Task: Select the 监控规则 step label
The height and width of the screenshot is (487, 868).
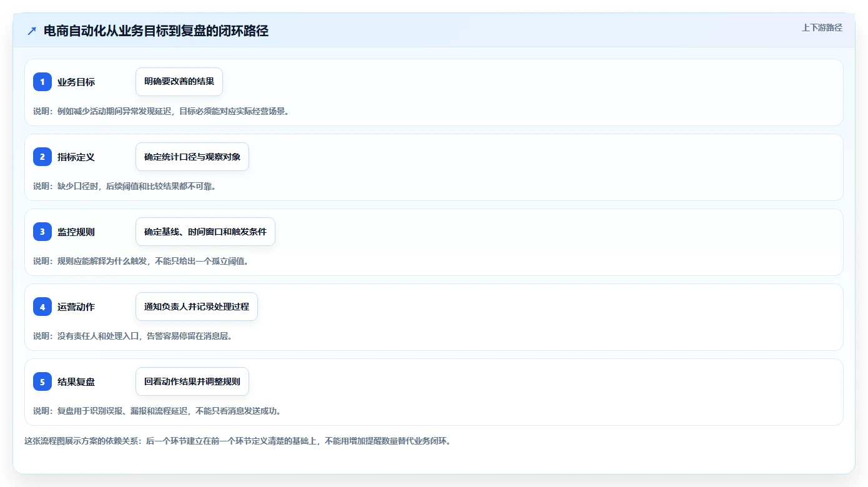Action: [76, 232]
